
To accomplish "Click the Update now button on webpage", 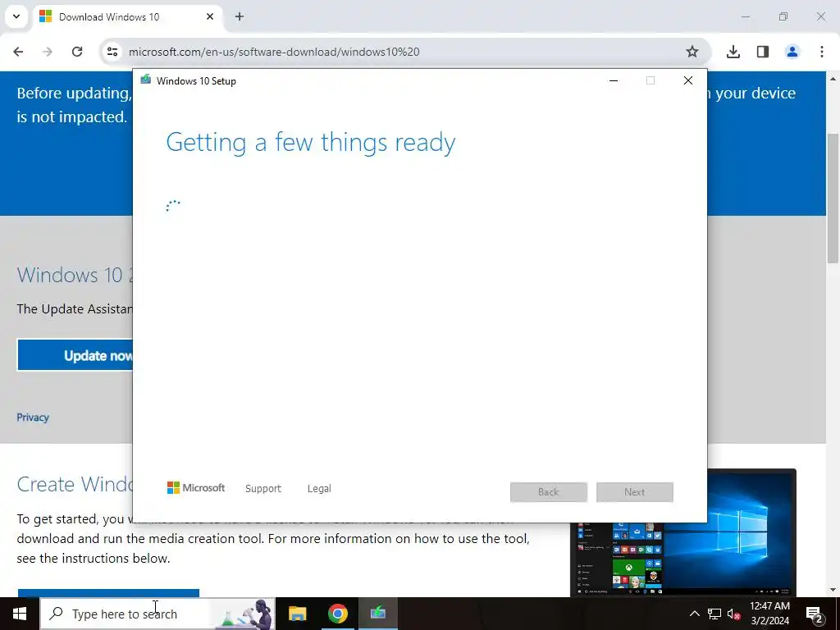I will [75, 355].
